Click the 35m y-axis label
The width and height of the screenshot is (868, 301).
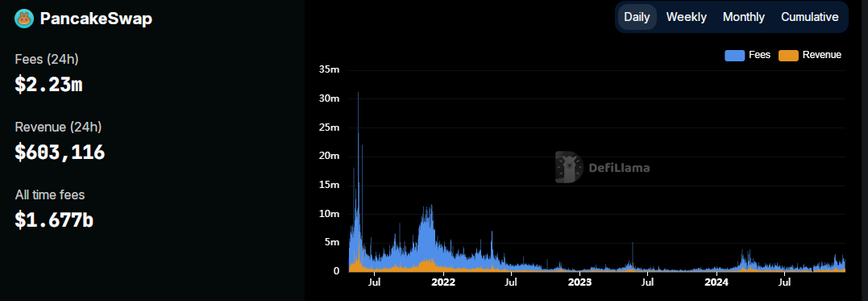(330, 69)
